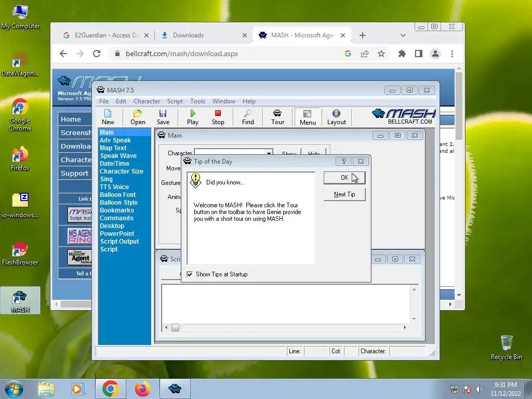
Task: Open Windows Explorer from the taskbar
Action: [46, 389]
